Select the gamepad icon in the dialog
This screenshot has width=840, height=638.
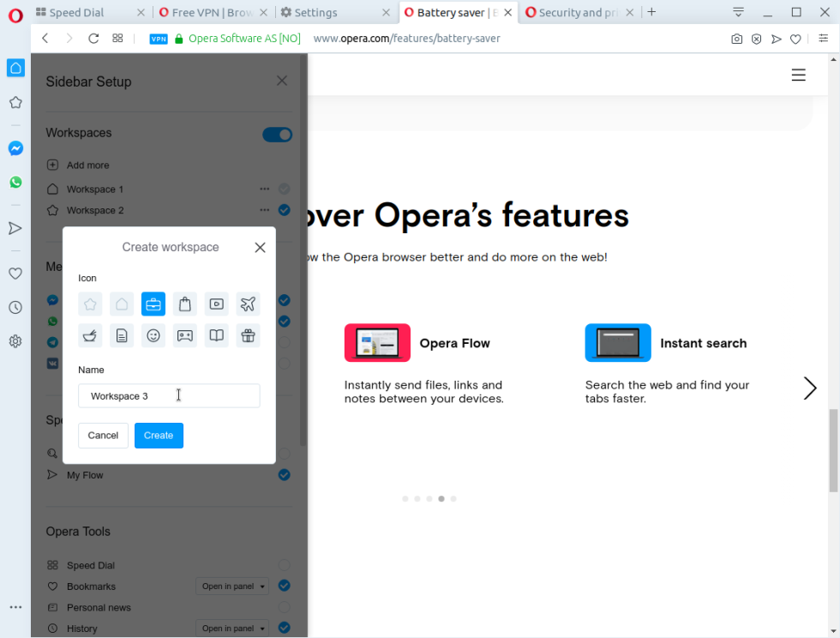[184, 335]
